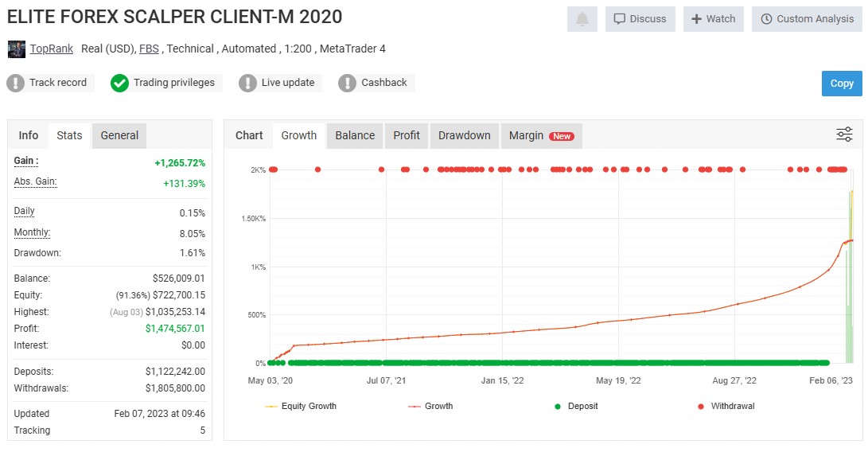Switch to the Balance chart tab
The image size is (868, 452).
pyautogui.click(x=355, y=135)
